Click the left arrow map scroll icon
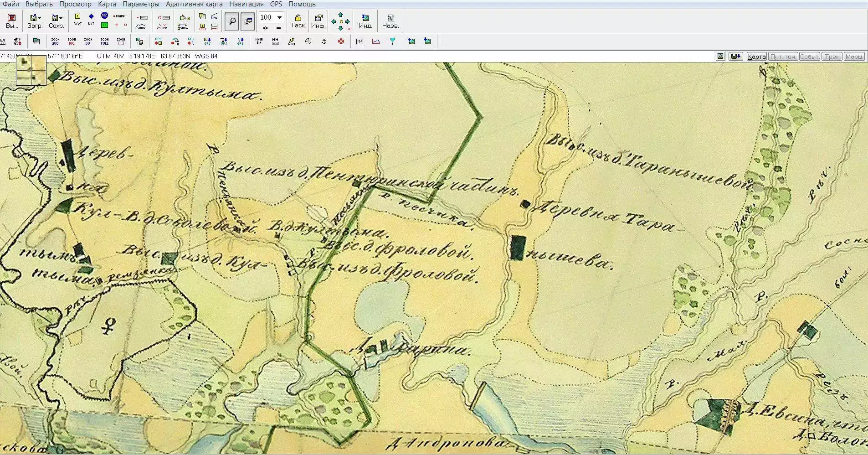This screenshot has height=455, width=868. 334,21
